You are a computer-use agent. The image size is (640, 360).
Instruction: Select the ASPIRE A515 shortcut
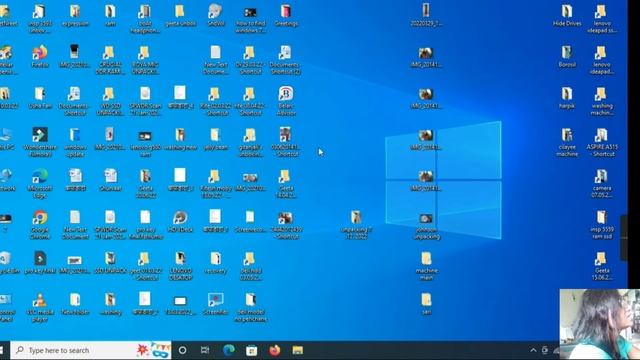[x=602, y=142]
